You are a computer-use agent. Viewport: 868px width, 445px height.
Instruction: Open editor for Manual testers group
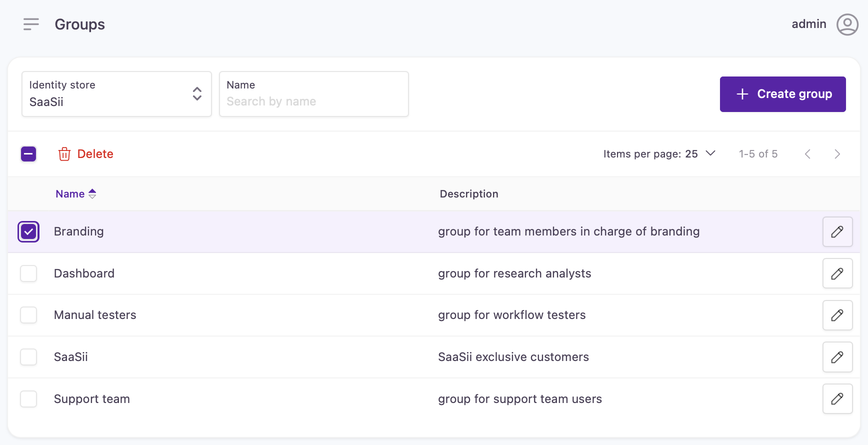pyautogui.click(x=837, y=315)
